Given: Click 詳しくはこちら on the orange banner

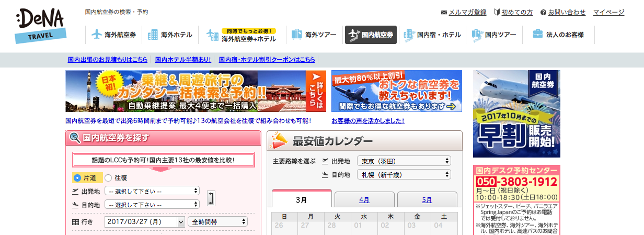Looking at the screenshot, I should tap(316, 91).
